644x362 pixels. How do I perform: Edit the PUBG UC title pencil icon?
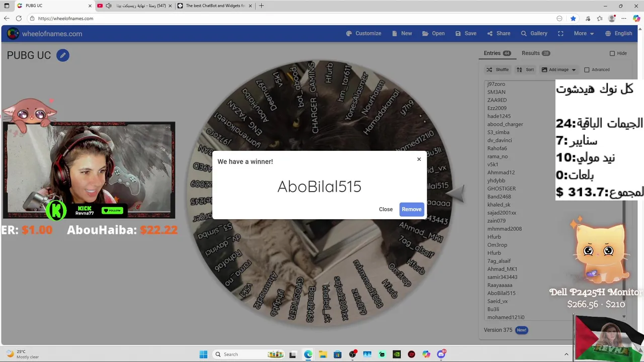click(x=63, y=55)
